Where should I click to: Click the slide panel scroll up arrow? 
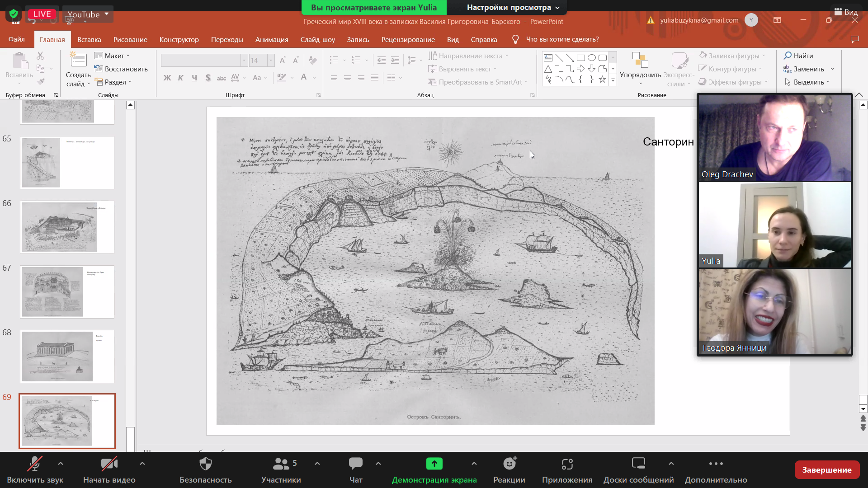click(x=130, y=105)
